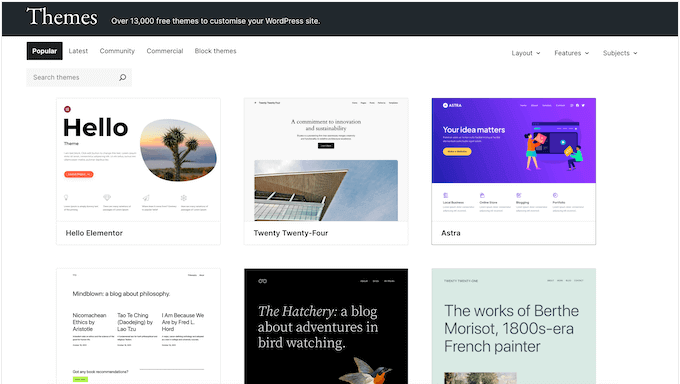Click the Astra theme title
The height and width of the screenshot is (384, 680).
[x=451, y=233]
